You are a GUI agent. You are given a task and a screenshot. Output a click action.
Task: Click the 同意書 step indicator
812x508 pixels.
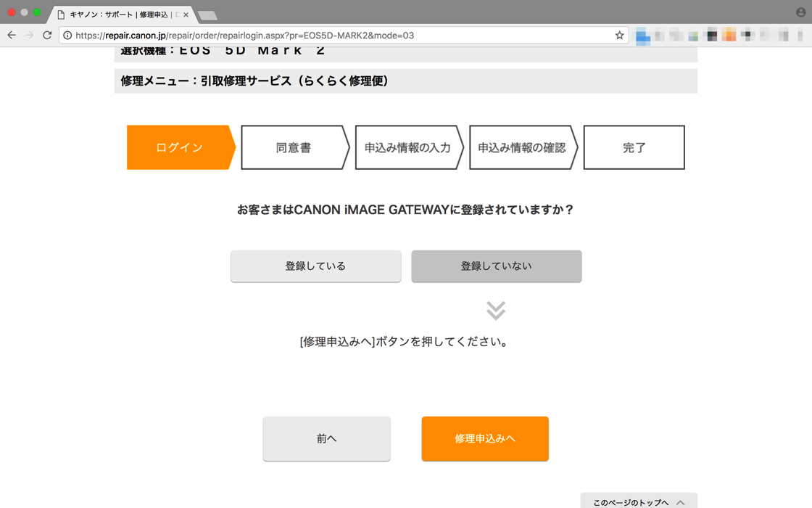coord(294,147)
